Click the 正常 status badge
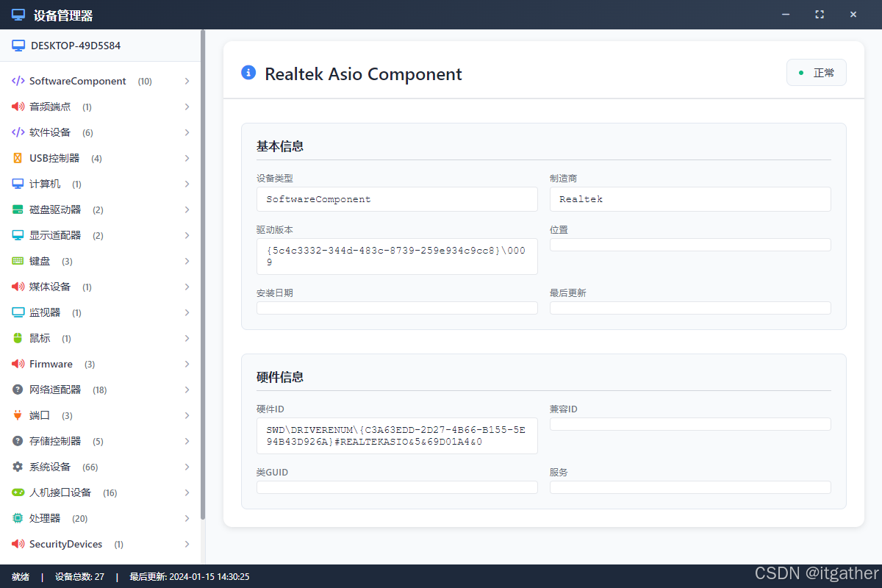Image resolution: width=882 pixels, height=588 pixels. [817, 73]
